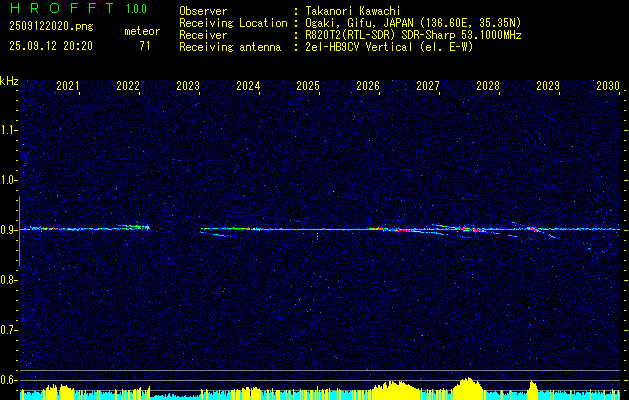This screenshot has width=629, height=400.
Task: Click the Receiving antenna label
Action: tap(230, 47)
